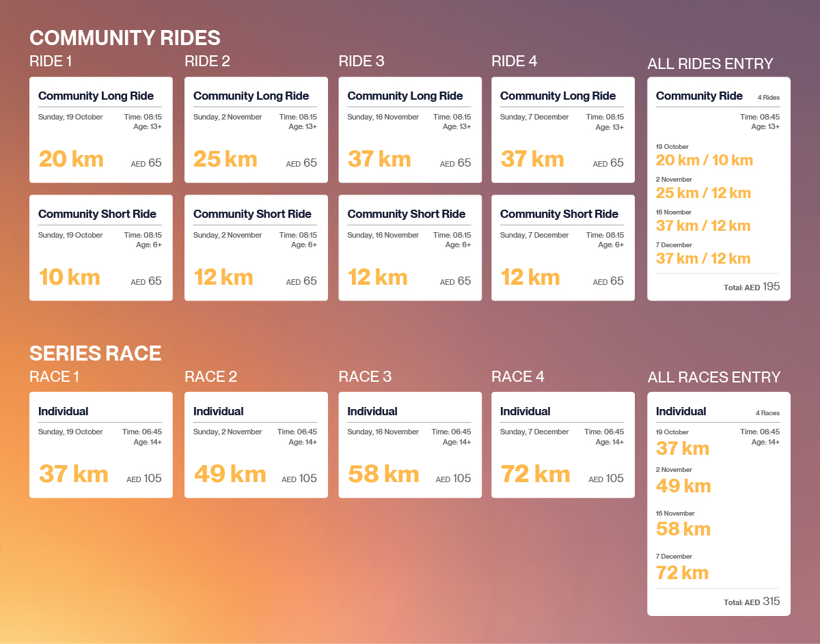Image resolution: width=820 pixels, height=644 pixels.
Task: Select the ALL RIDES ENTRY heading
Action: click(710, 64)
